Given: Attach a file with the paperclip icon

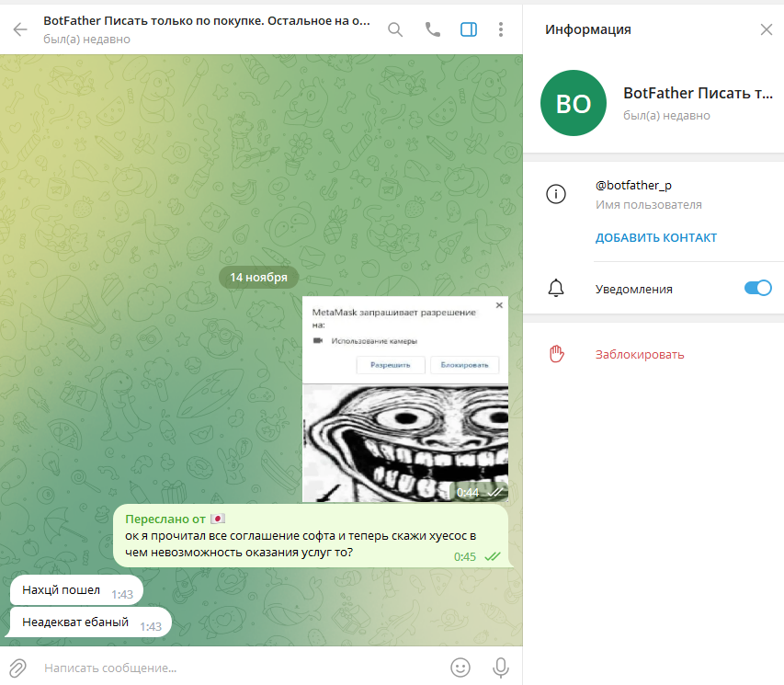Looking at the screenshot, I should click(x=17, y=668).
